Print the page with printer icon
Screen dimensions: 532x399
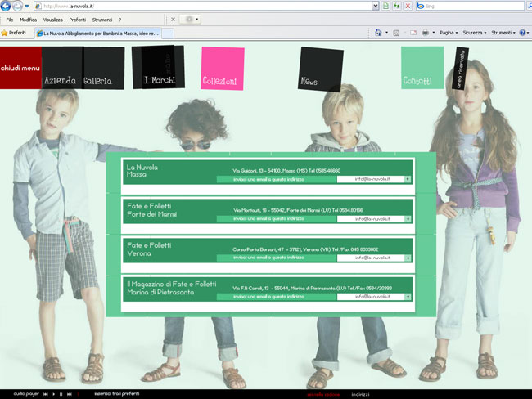[x=425, y=33]
